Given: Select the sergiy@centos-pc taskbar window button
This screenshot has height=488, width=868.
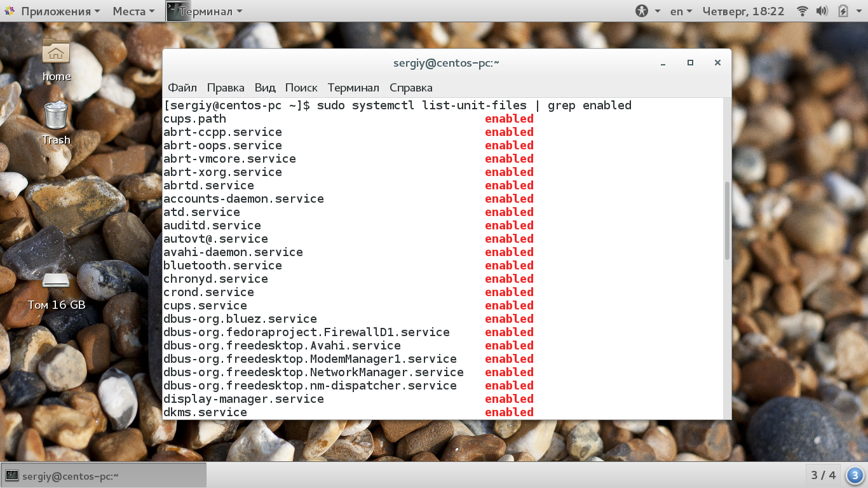Looking at the screenshot, I should pyautogui.click(x=104, y=475).
